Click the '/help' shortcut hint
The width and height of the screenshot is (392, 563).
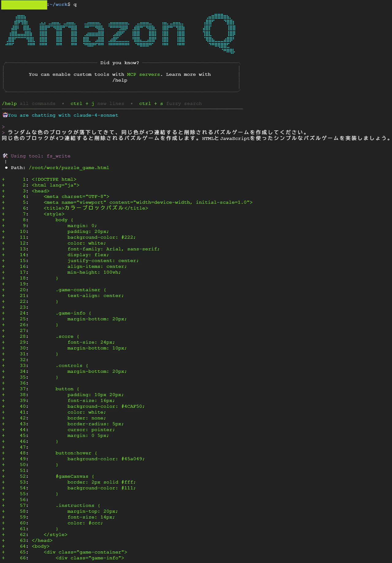pos(10,103)
